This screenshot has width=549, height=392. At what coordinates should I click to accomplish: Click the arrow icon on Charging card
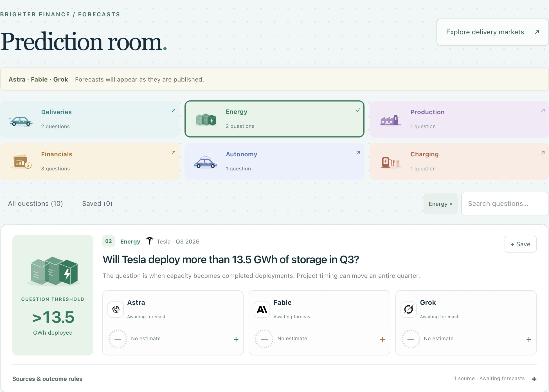pyautogui.click(x=543, y=153)
